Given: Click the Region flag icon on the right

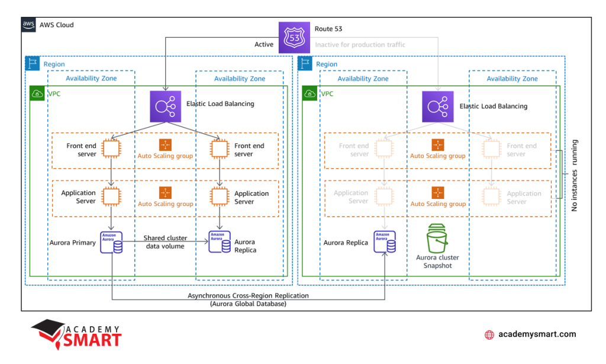Looking at the screenshot, I should coord(305,63).
